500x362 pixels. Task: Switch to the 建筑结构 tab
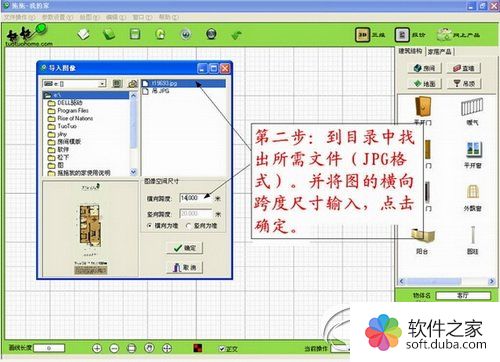(410, 51)
